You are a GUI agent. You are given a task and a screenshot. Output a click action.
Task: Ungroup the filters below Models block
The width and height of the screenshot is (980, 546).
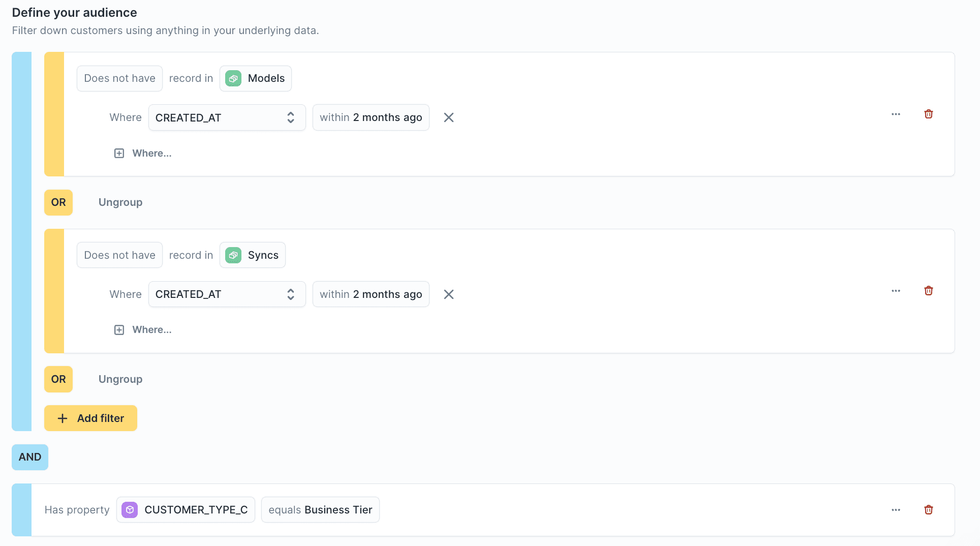click(120, 202)
